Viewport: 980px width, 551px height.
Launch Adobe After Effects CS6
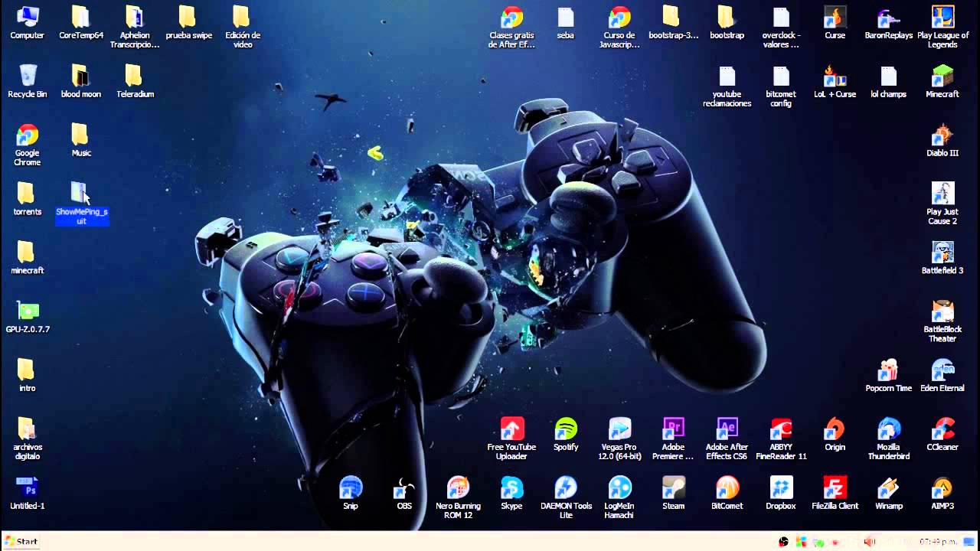[x=727, y=439]
